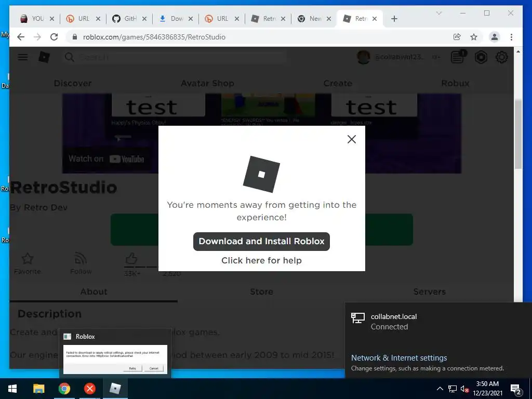Go back to previous page in Chrome
This screenshot has height=399, width=532.
pos(21,37)
